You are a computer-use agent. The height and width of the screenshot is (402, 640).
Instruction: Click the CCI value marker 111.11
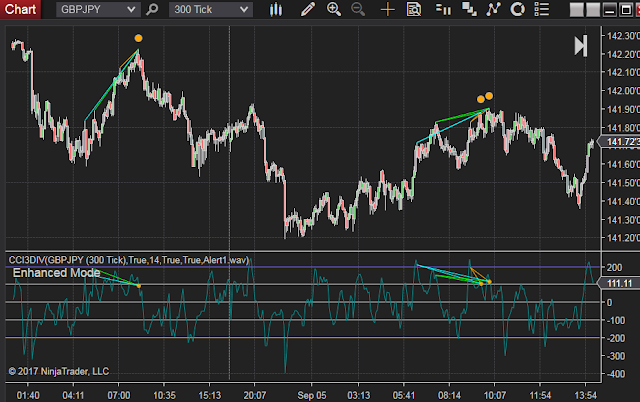(619, 283)
